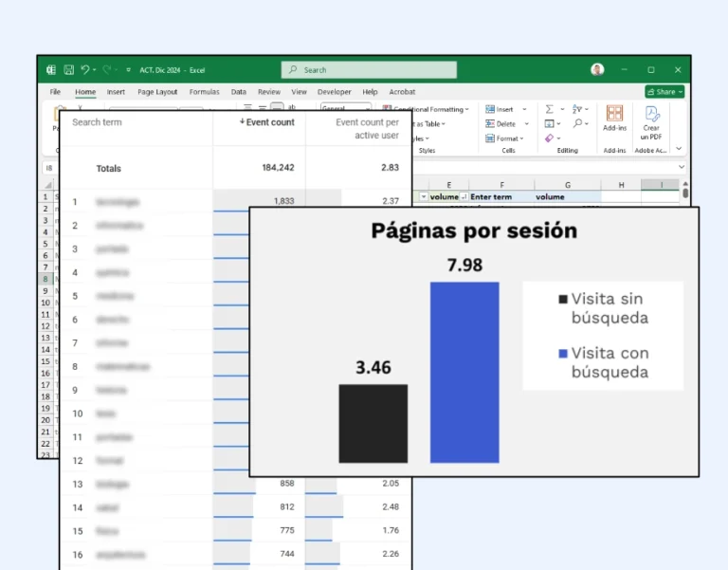This screenshot has height=570, width=728.
Task: Open the Sort & Filter tool
Action: click(x=578, y=109)
